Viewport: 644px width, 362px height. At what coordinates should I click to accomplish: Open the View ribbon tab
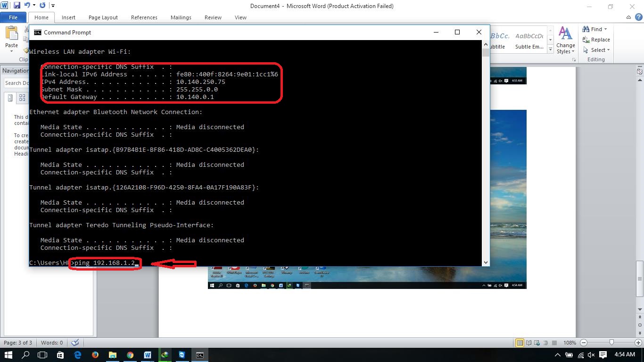pos(240,17)
